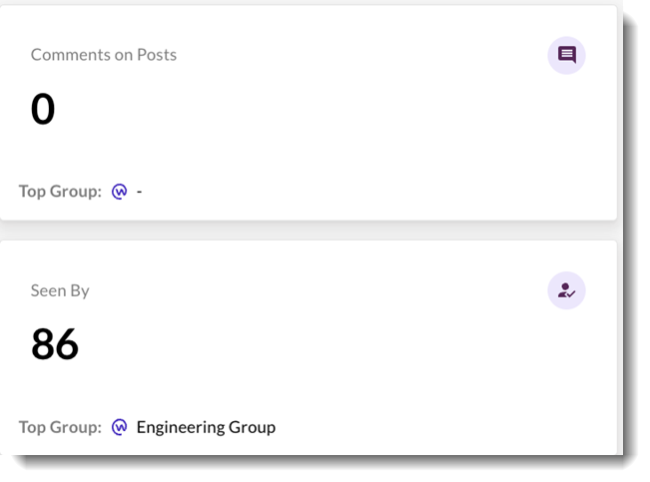
Task: Click the word Posts in top card title
Action: point(156,55)
